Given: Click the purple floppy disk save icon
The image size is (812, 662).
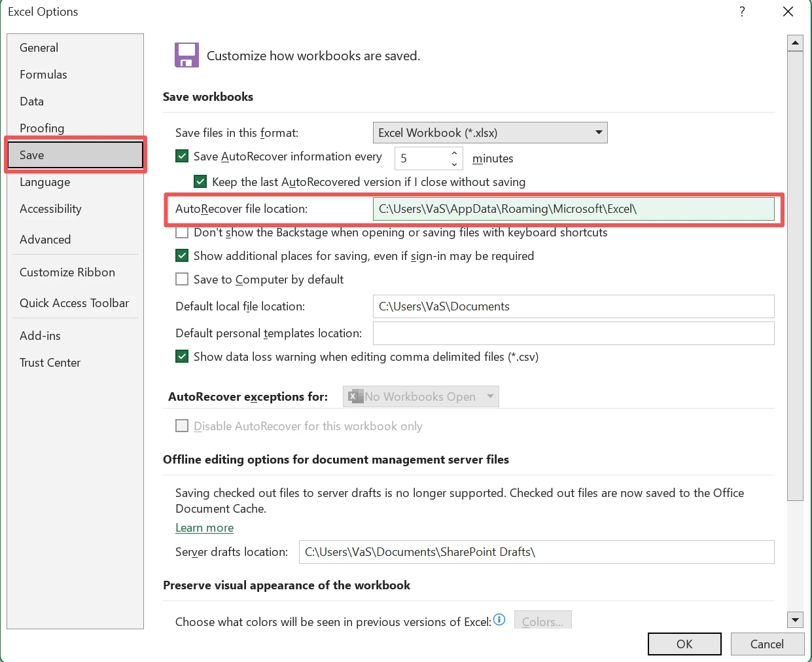Looking at the screenshot, I should (186, 56).
